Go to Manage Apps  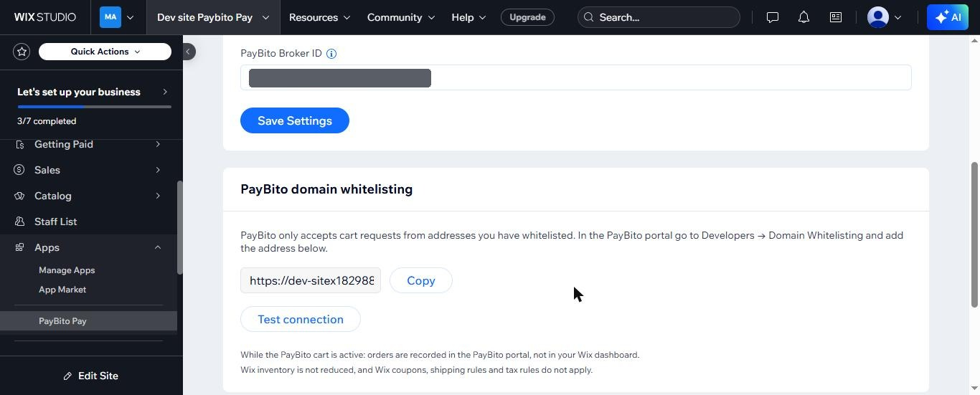coord(67,270)
